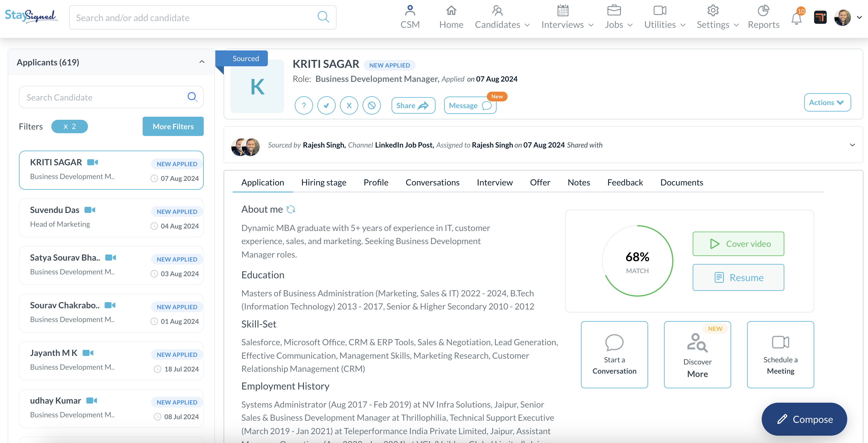Click the X reject icon
868x443 pixels.
349,105
